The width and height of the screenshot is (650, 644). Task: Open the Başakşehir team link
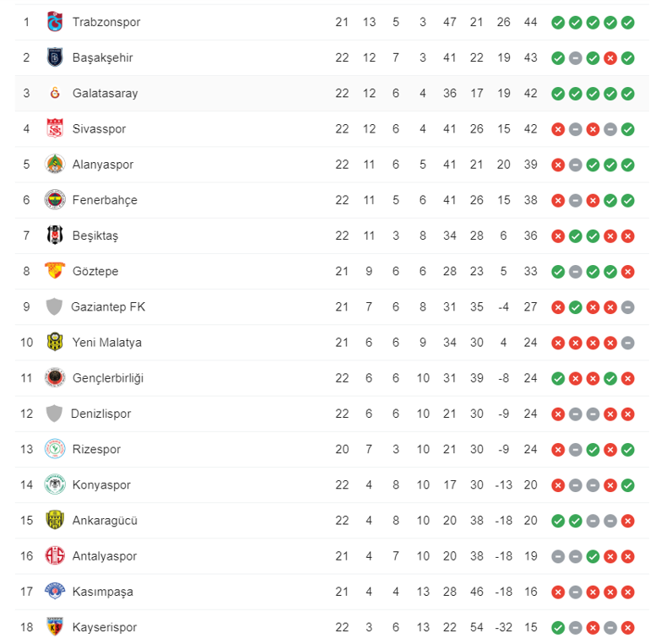pos(102,57)
